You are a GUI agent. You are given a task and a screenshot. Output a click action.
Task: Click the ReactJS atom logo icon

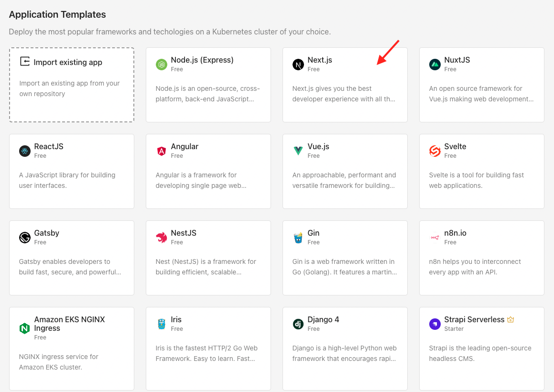click(25, 151)
